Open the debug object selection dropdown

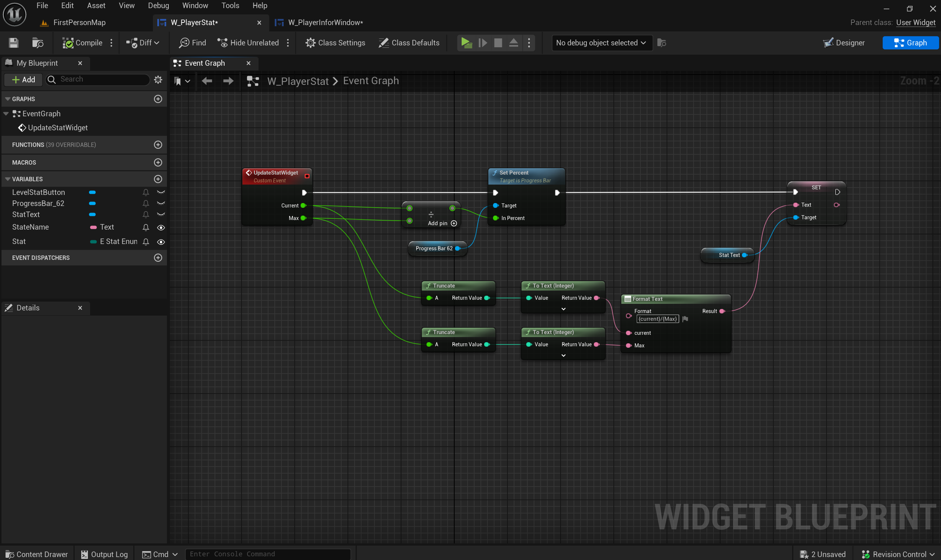pyautogui.click(x=601, y=43)
